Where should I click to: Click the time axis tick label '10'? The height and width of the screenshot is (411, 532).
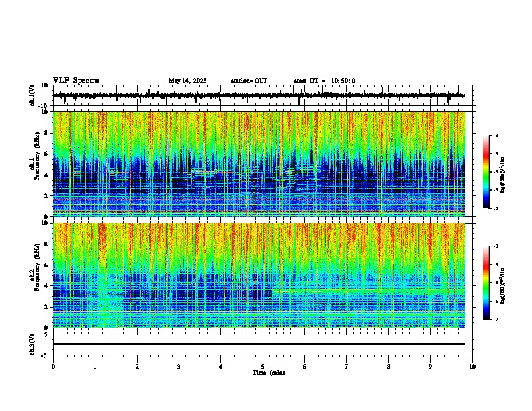(x=472, y=367)
